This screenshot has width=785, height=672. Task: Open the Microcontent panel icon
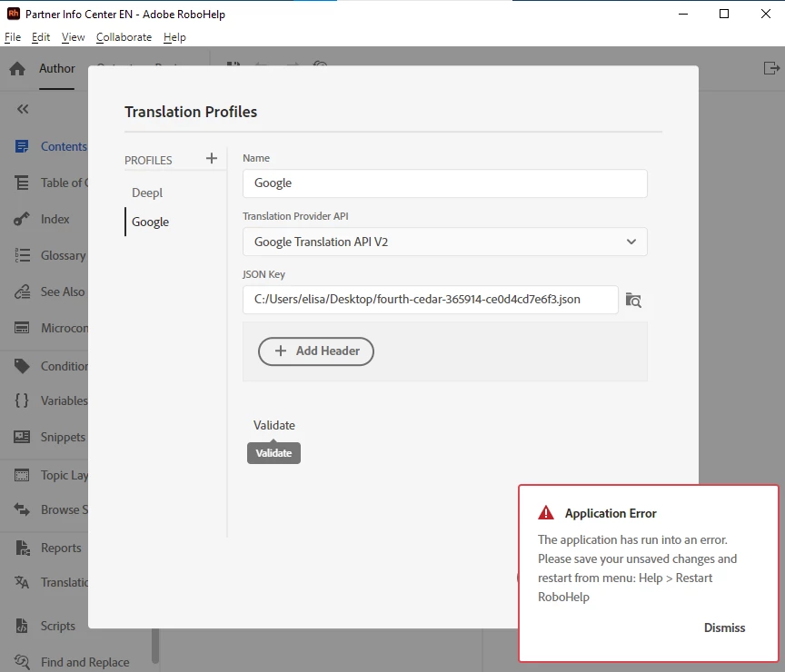22,328
